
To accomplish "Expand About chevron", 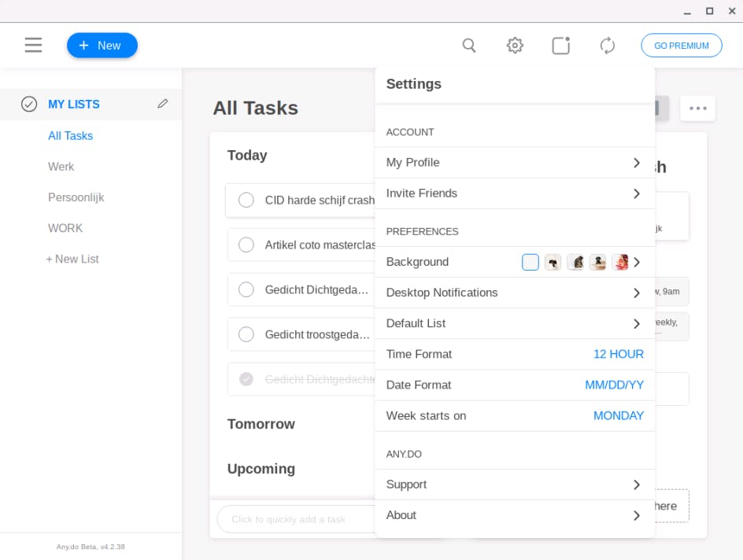I will (x=637, y=515).
